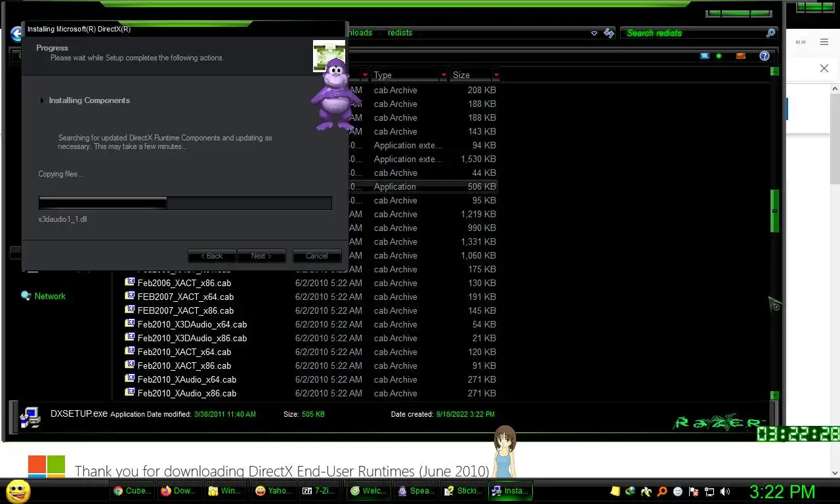Click the Network icon in navigation pane
Viewport: 840px width, 504px height.
click(26, 296)
